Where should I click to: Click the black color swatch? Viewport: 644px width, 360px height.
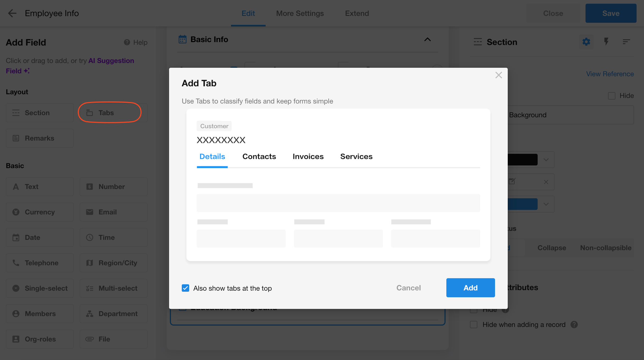[523, 160]
